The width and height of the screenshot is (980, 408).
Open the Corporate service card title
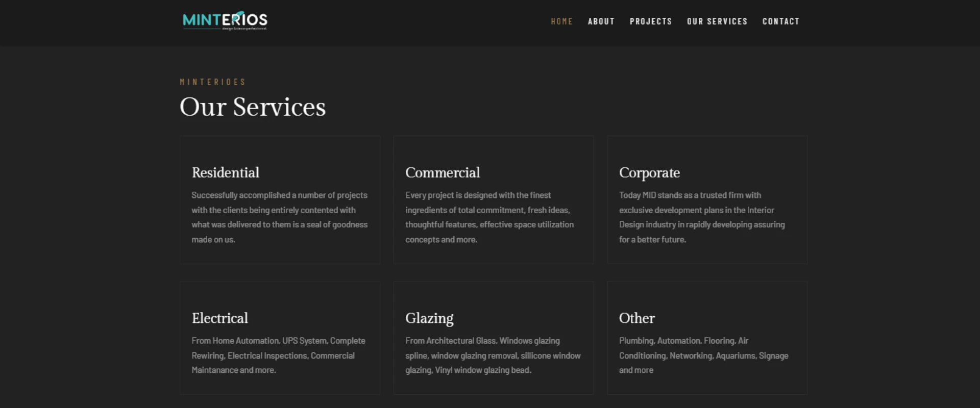click(x=649, y=173)
